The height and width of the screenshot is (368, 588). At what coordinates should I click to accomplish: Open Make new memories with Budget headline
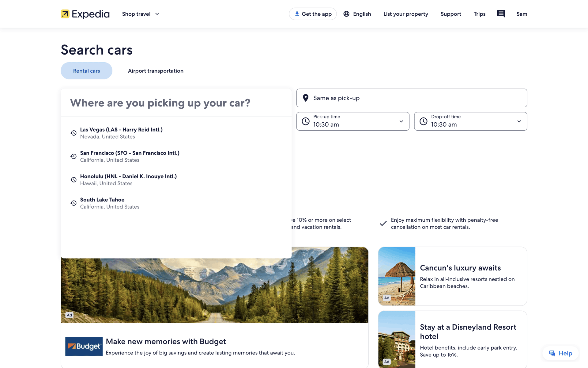point(166,342)
